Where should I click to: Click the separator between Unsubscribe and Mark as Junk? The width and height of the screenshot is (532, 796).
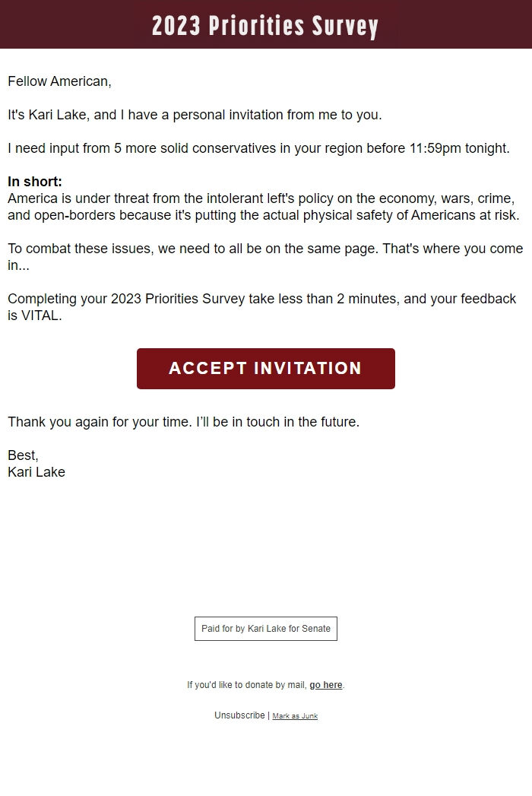point(270,715)
